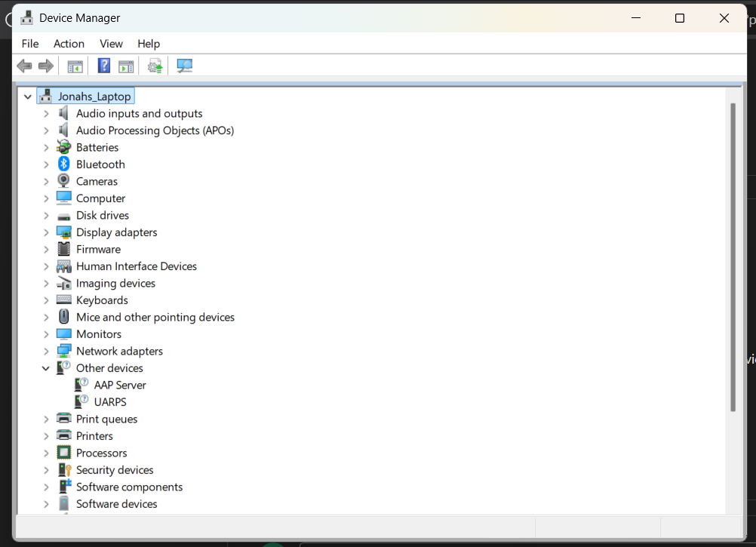Select the UARPS device entry
Viewport: 756px width, 547px height.
point(110,402)
